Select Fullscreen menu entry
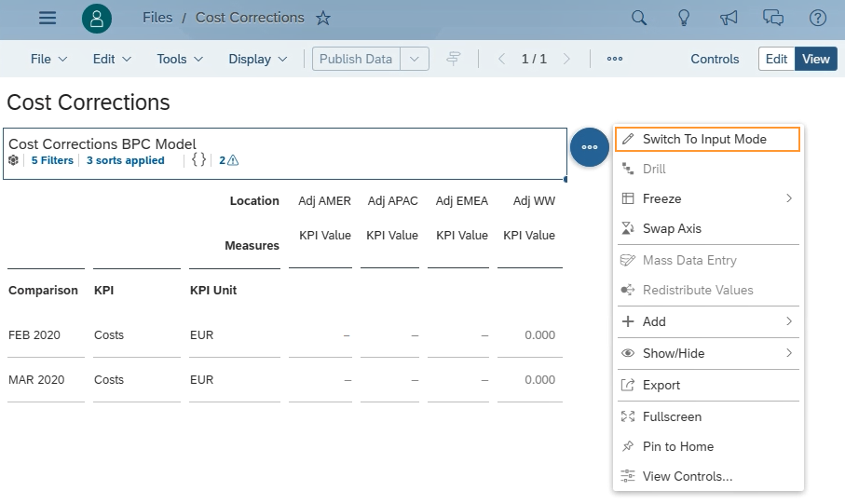 click(707, 416)
